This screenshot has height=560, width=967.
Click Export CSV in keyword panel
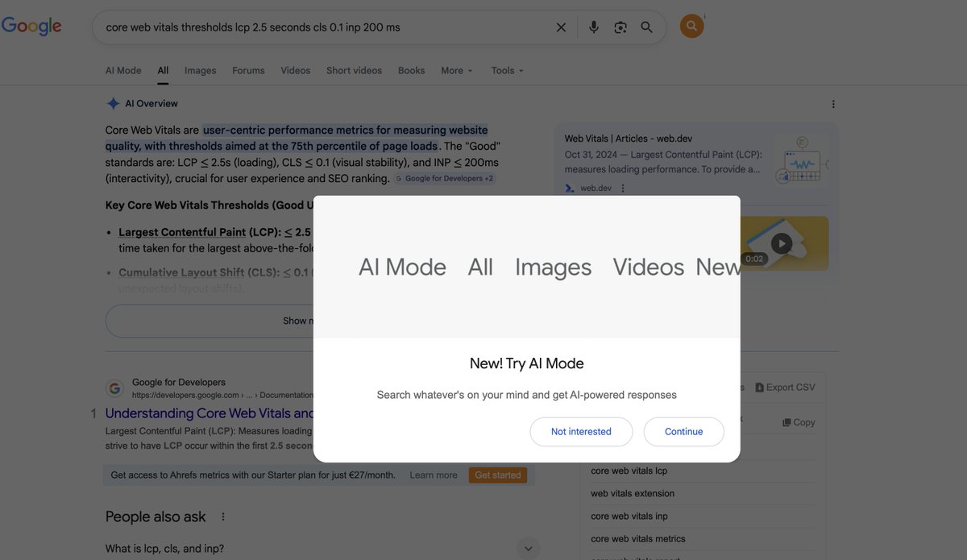pos(785,388)
